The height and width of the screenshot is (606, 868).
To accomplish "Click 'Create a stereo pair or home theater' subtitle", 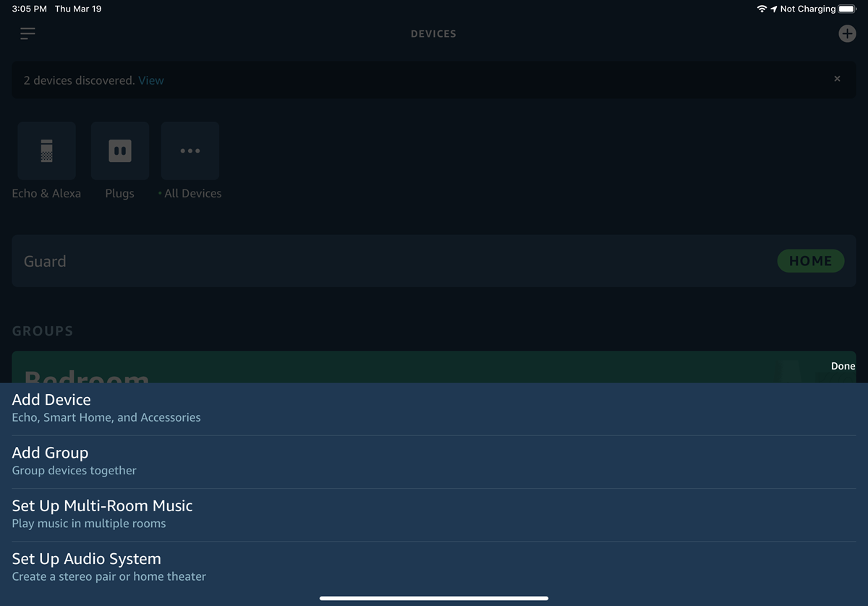I will click(x=109, y=576).
